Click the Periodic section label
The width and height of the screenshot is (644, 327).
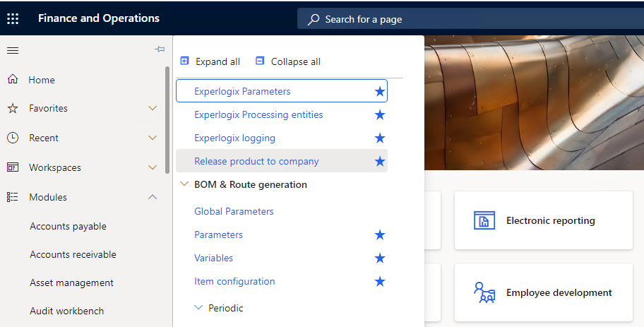[x=225, y=308]
